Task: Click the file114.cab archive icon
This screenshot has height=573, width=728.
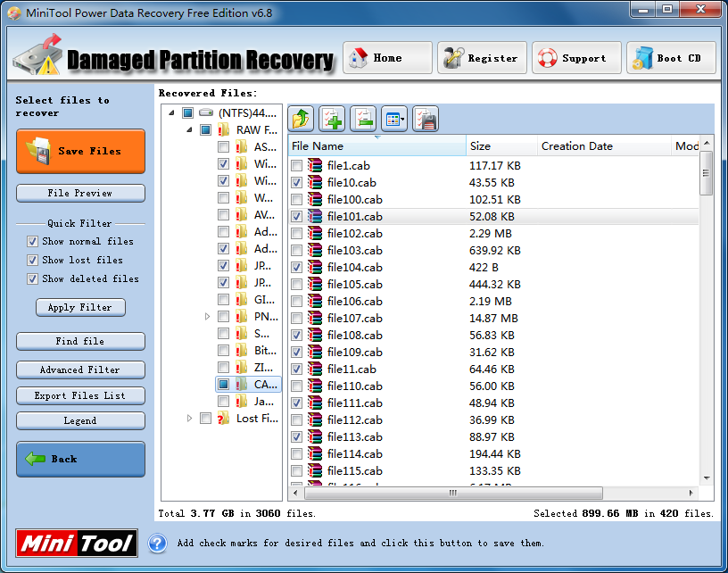Action: [315, 453]
